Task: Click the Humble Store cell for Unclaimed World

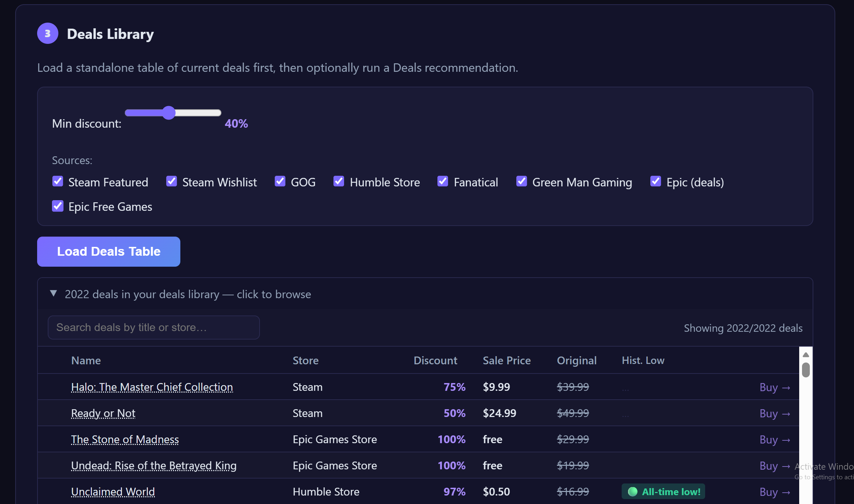Action: pyautogui.click(x=326, y=492)
